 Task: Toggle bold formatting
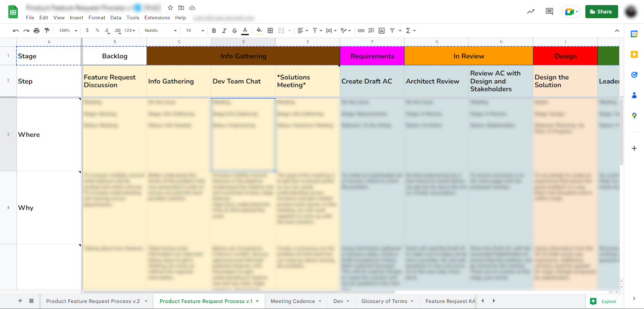[214, 31]
